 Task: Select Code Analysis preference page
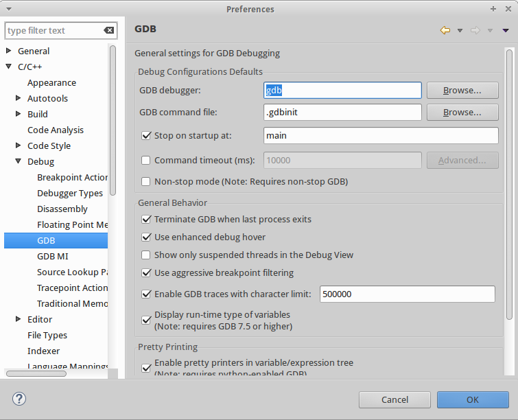(x=56, y=130)
